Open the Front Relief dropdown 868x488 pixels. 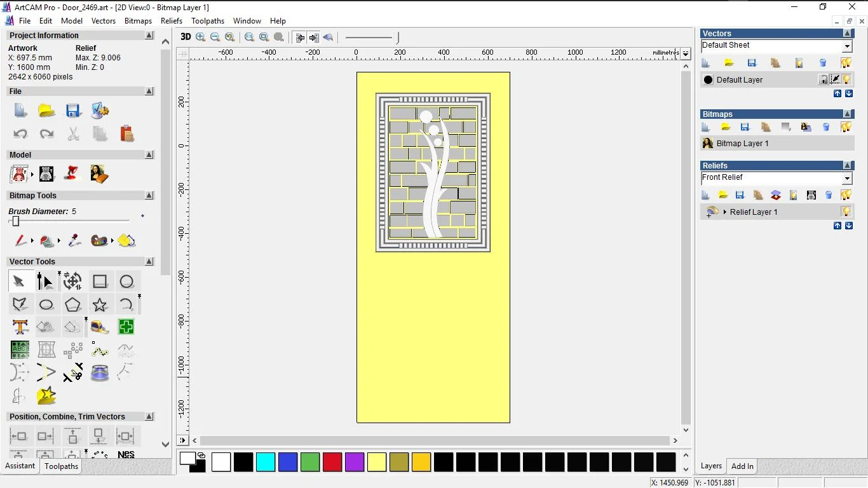click(x=847, y=179)
